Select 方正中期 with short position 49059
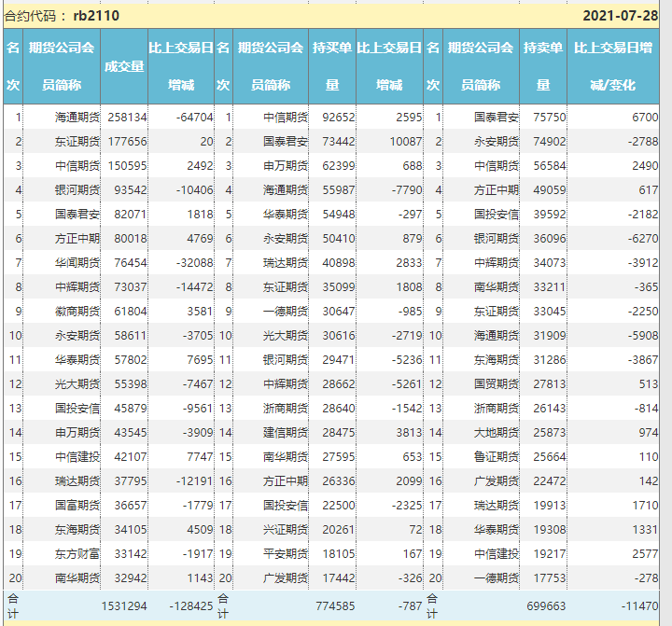Screen dimensions: 672x626 click(497, 189)
